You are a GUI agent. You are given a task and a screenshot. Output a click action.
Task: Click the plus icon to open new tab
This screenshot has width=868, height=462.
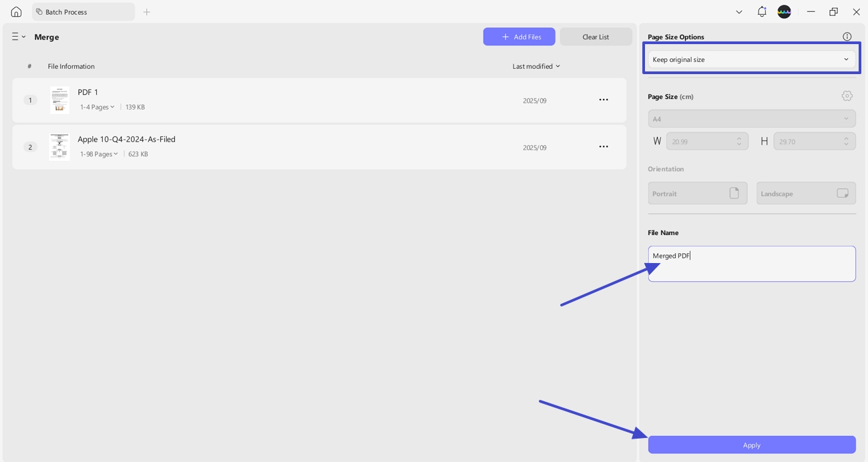pyautogui.click(x=146, y=11)
